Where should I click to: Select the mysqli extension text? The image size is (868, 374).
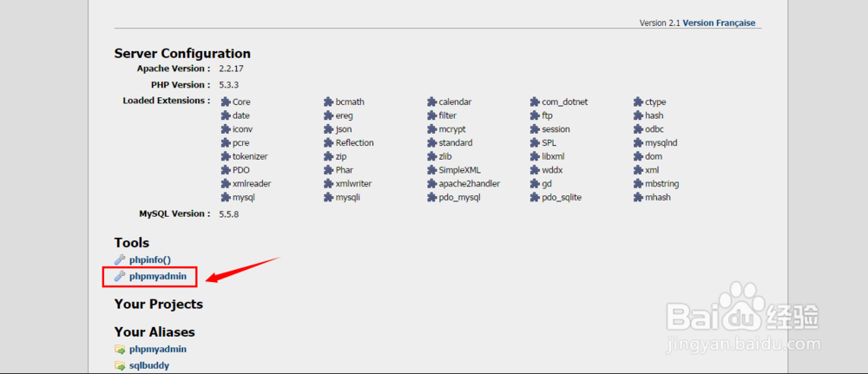[348, 197]
